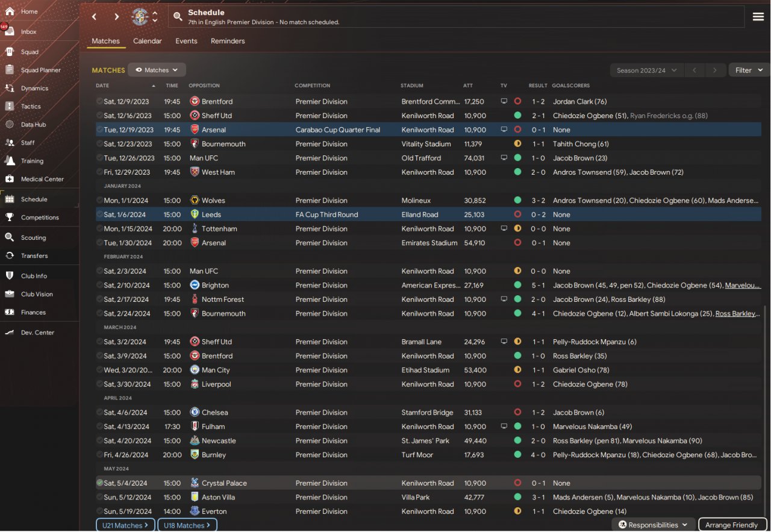This screenshot has width=771, height=532.
Task: Toggle the check mark for Mon 1/15/2024 match
Action: tap(99, 229)
